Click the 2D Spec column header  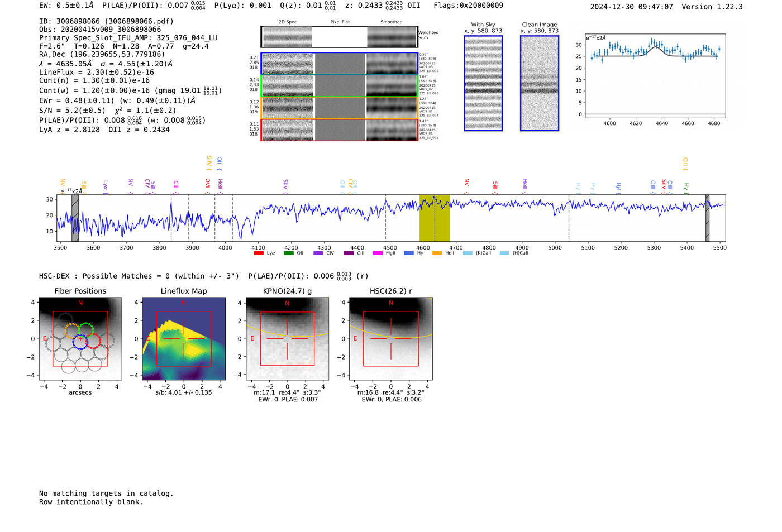(x=288, y=22)
